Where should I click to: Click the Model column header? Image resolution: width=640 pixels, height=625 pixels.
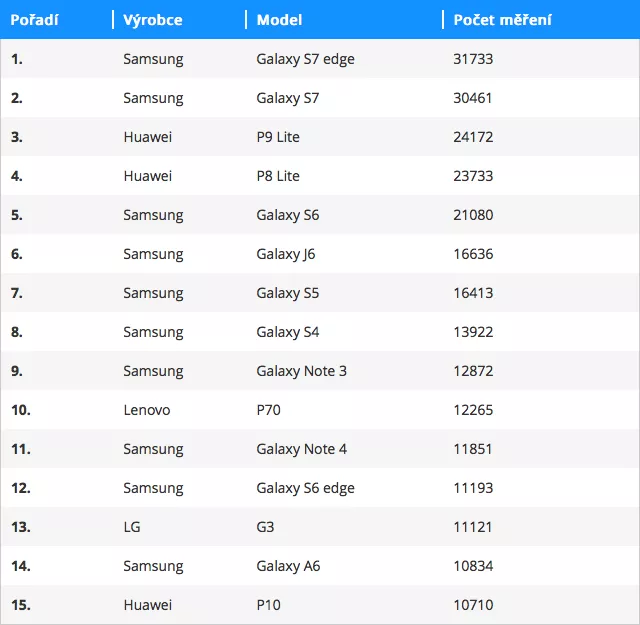click(280, 20)
